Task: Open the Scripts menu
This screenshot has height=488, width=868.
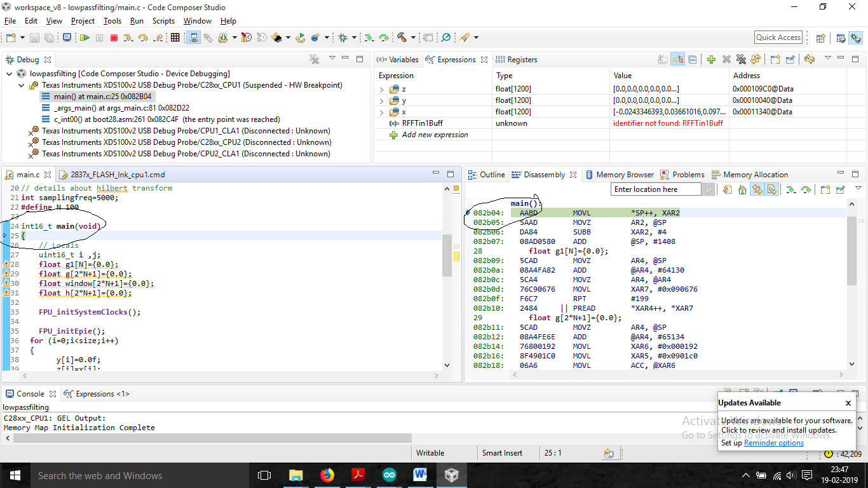Action: pyautogui.click(x=163, y=21)
